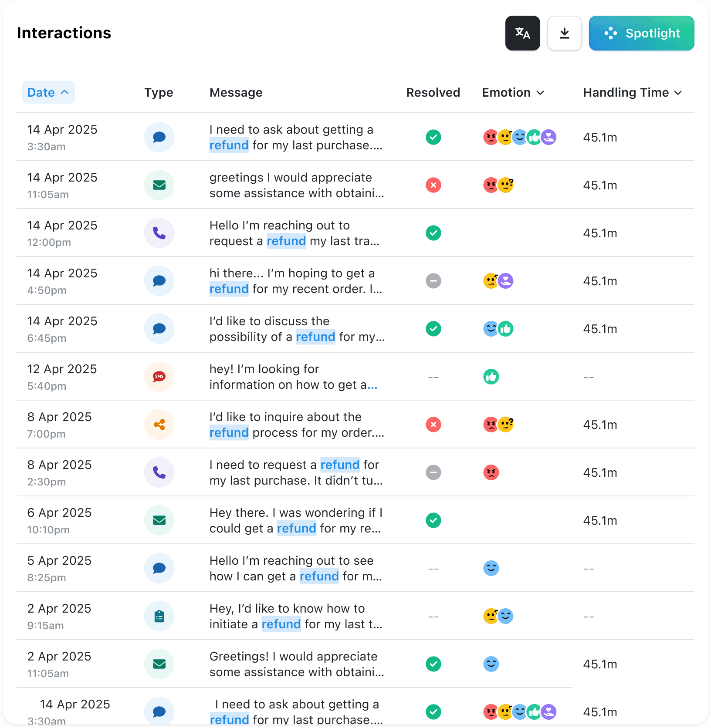Click the email icon for 11:05am 14 Apr
This screenshot has height=728, width=711.
(159, 185)
